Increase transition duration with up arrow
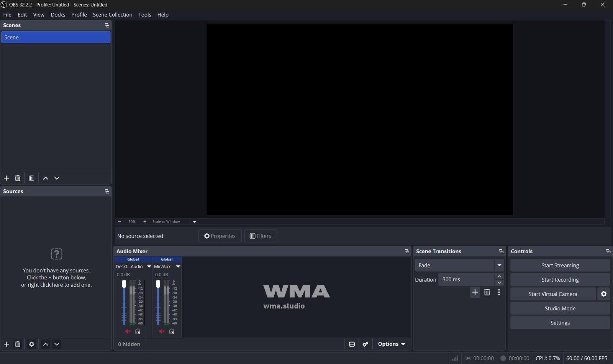This screenshot has height=364, width=613. (499, 276)
